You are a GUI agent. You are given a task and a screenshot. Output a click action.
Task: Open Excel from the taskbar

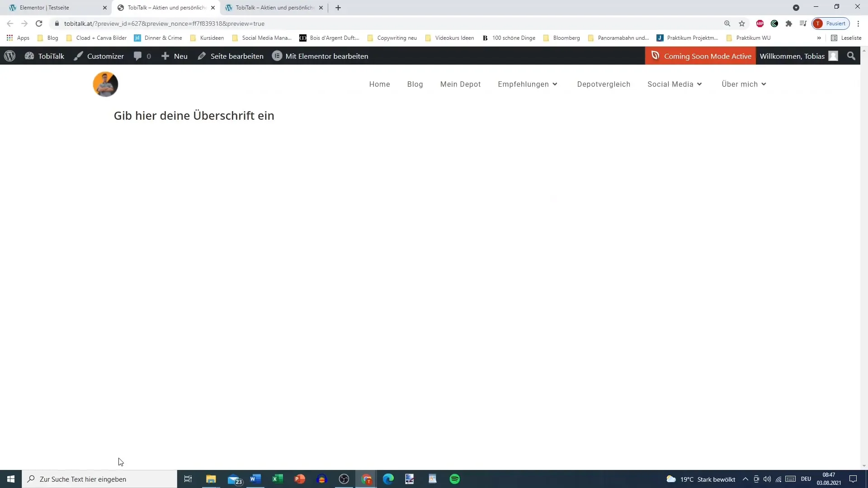[278, 479]
